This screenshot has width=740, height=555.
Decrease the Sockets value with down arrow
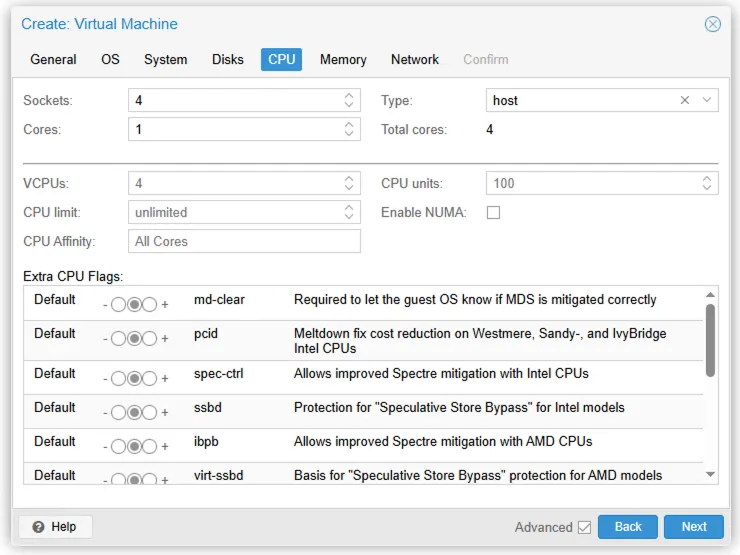(x=349, y=105)
